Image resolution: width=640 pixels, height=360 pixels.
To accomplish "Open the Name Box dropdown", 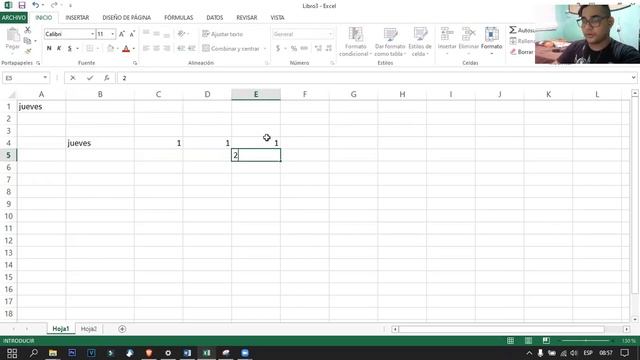I will (45, 78).
